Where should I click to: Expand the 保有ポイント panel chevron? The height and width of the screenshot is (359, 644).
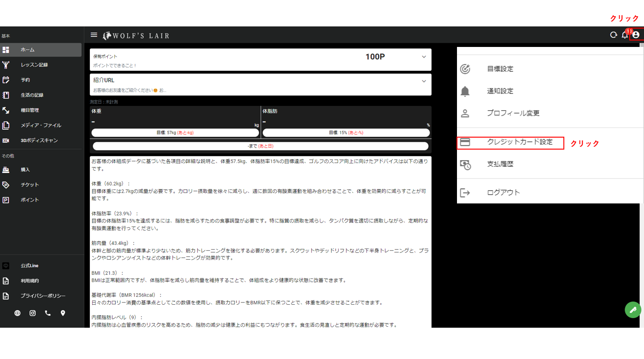pos(424,57)
